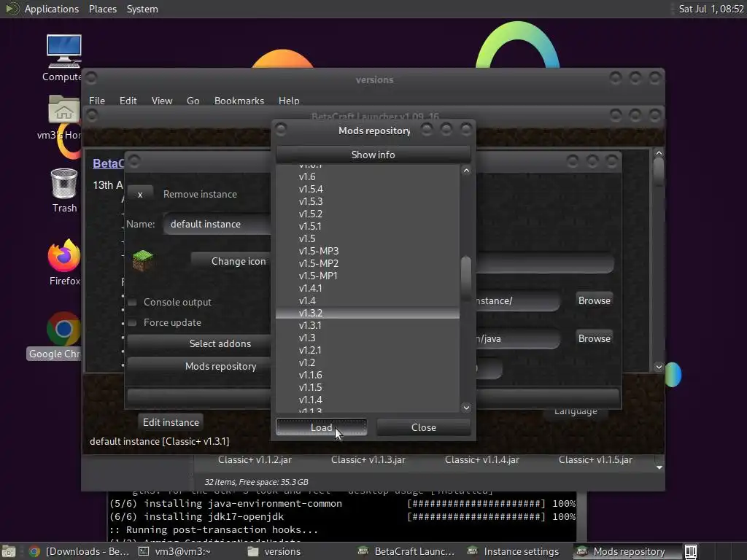
Task: Select v1.3.1 in the mods list
Action: 368,325
